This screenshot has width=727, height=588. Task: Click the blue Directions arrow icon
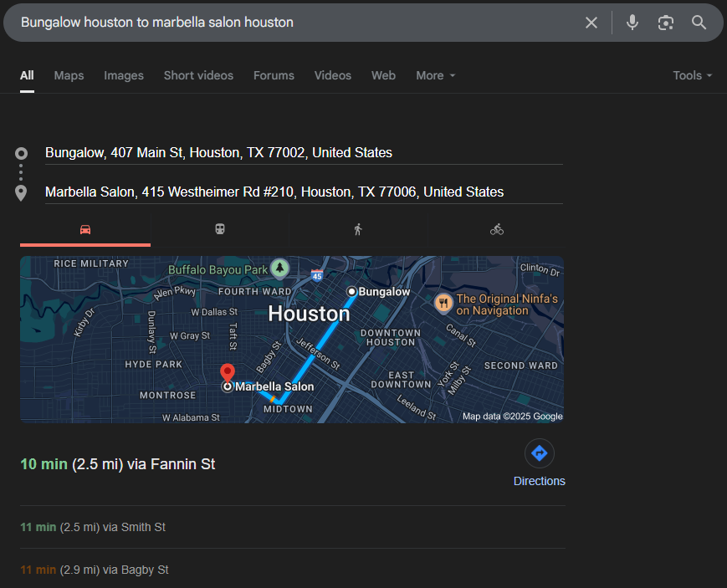(x=540, y=453)
